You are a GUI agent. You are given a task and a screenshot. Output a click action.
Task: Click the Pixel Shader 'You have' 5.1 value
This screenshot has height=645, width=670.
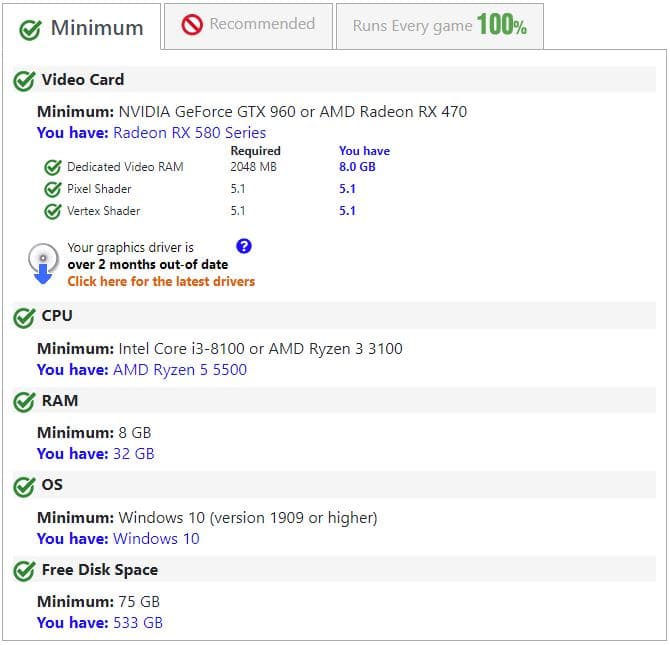pos(347,189)
